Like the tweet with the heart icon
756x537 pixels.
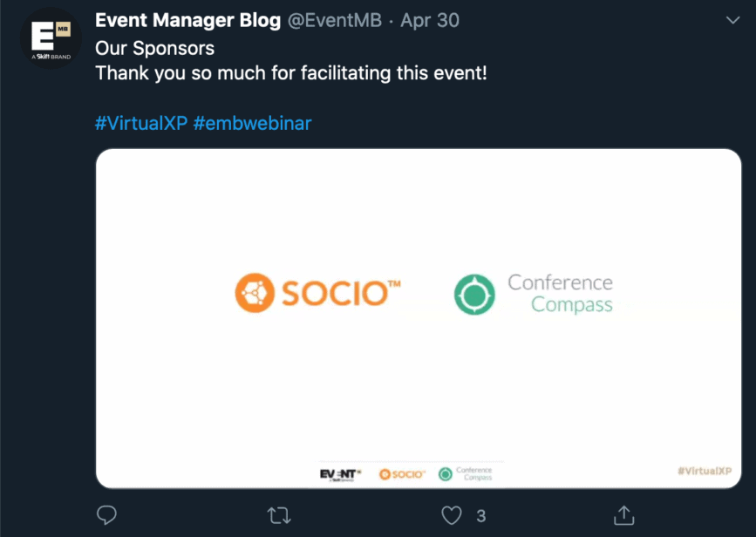click(452, 515)
